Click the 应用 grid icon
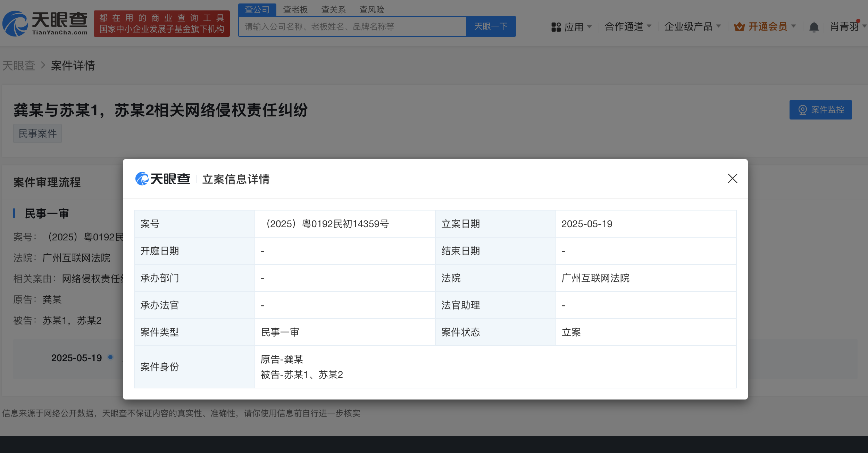The height and width of the screenshot is (453, 868). pyautogui.click(x=556, y=27)
